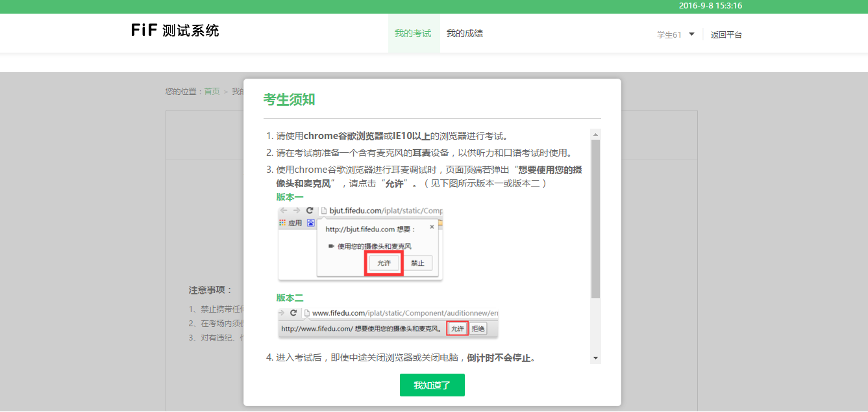Click the notice scrollbar up arrow
The image size is (868, 412).
pyautogui.click(x=595, y=135)
